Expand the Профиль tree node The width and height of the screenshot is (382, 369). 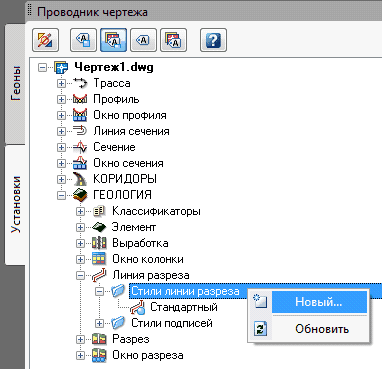pyautogui.click(x=61, y=99)
